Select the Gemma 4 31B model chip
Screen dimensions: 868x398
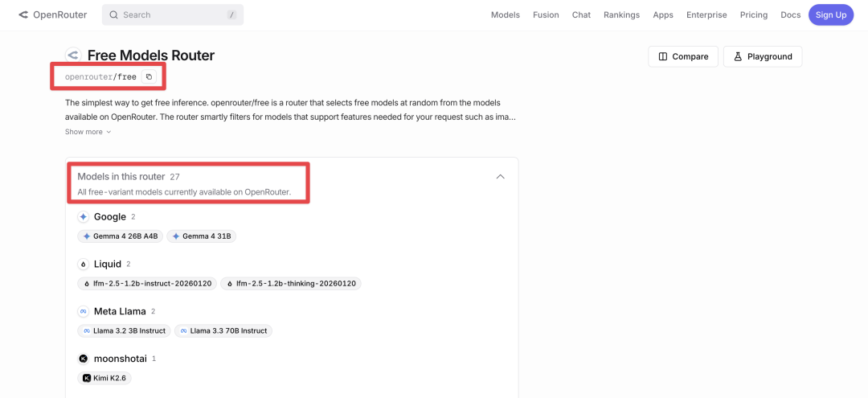click(202, 236)
